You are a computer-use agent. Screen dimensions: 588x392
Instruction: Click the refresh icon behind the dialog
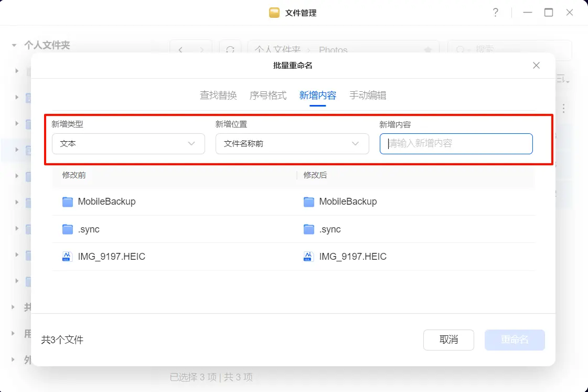point(230,50)
